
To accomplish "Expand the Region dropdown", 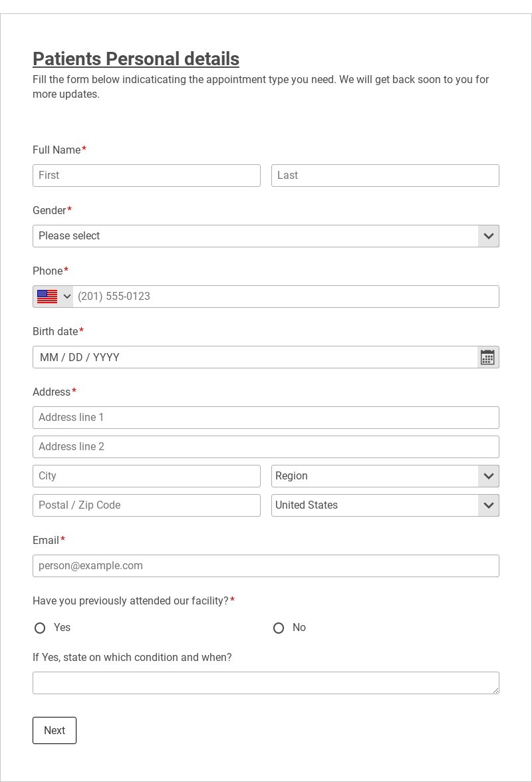I will [385, 476].
